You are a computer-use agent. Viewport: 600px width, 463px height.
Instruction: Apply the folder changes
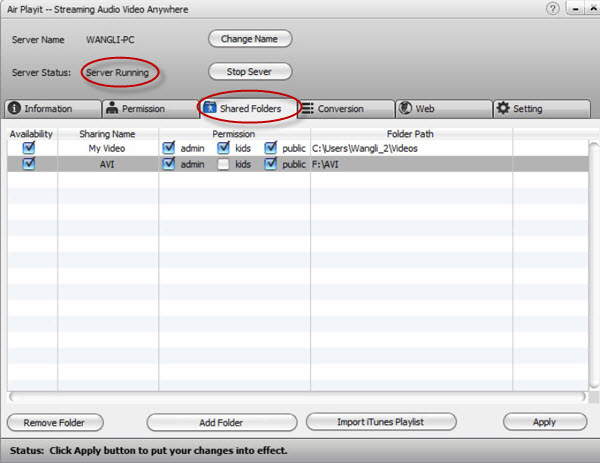545,422
